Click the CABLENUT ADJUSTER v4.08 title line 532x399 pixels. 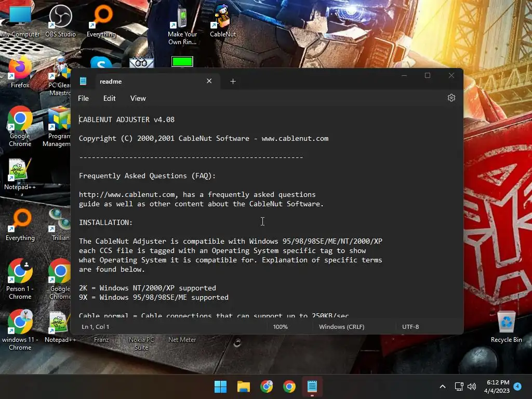127,120
